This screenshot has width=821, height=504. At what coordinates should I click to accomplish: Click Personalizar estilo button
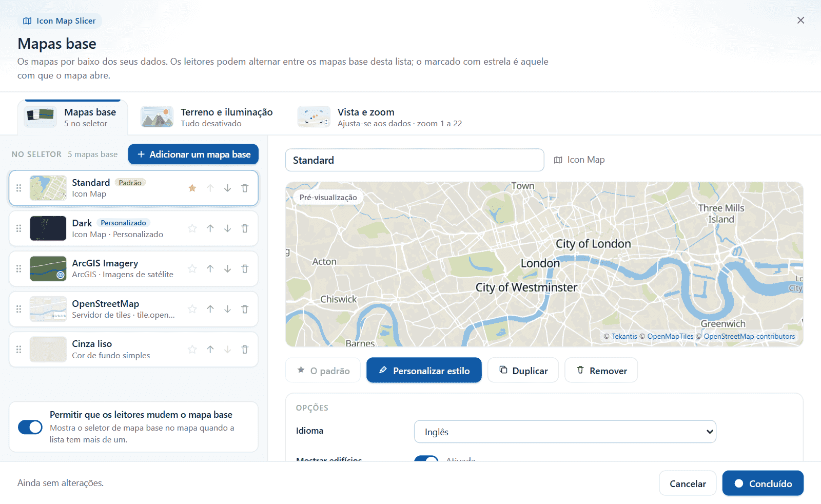[424, 370]
